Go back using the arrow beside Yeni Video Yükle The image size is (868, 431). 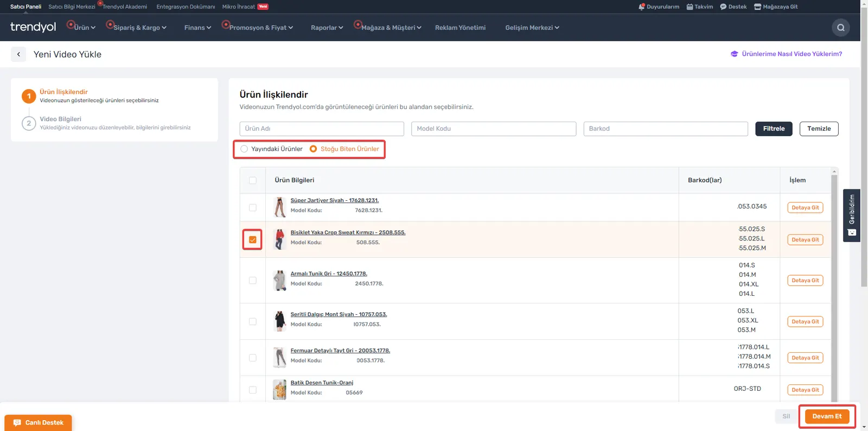[18, 54]
